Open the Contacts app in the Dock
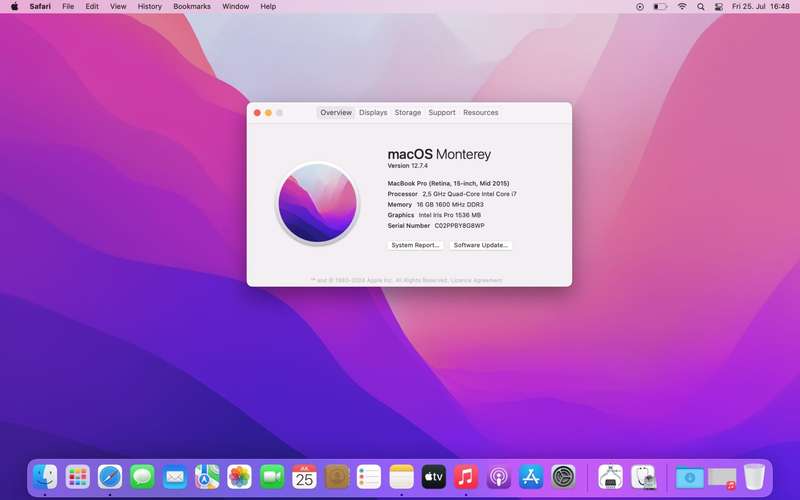Viewport: 800px width, 500px height. [337, 477]
